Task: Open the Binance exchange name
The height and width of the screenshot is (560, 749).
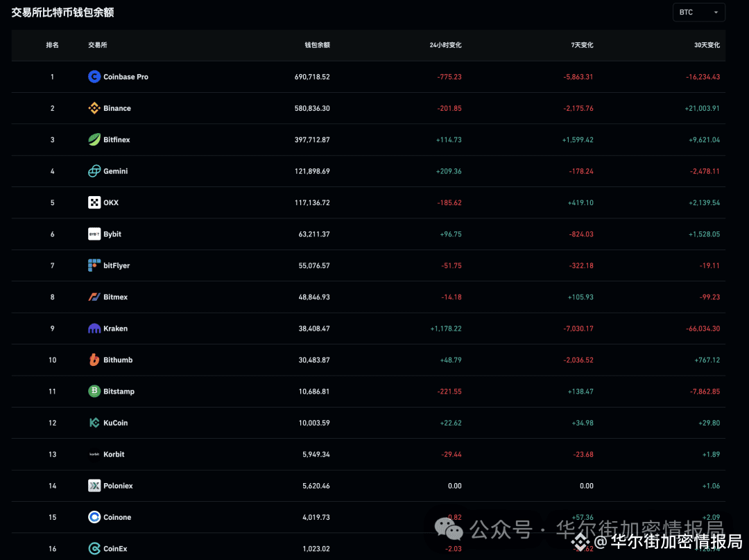Action: [x=117, y=108]
